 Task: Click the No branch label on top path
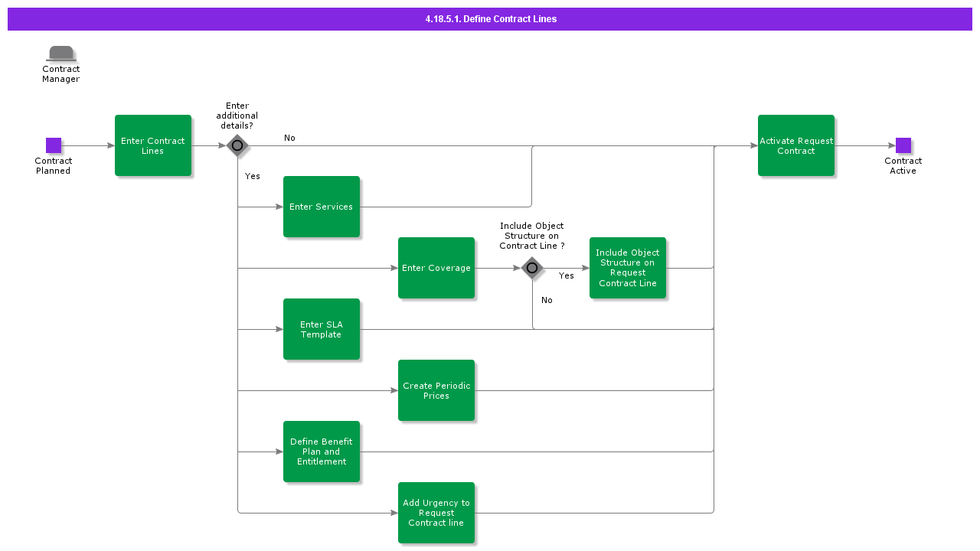[x=289, y=138]
